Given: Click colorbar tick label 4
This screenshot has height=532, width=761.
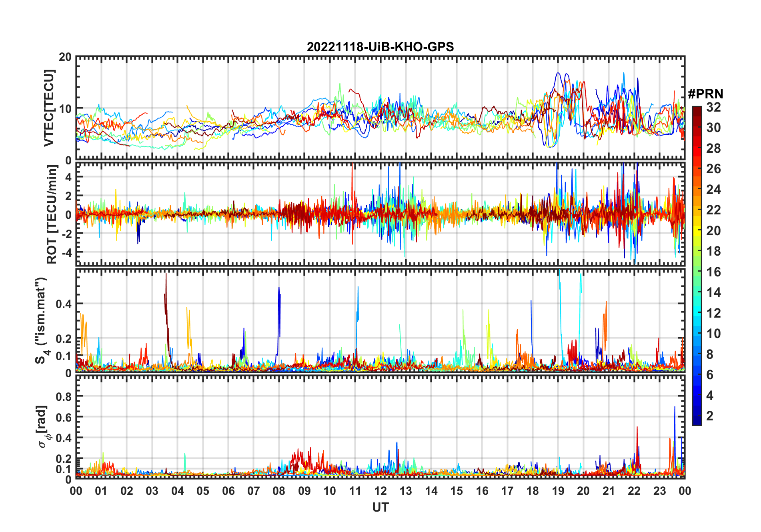Looking at the screenshot, I should click(x=710, y=395).
